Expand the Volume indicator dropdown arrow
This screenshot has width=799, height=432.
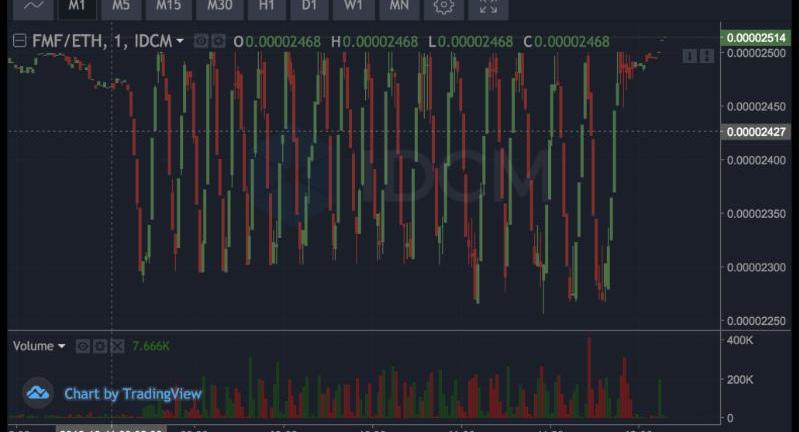click(62, 346)
